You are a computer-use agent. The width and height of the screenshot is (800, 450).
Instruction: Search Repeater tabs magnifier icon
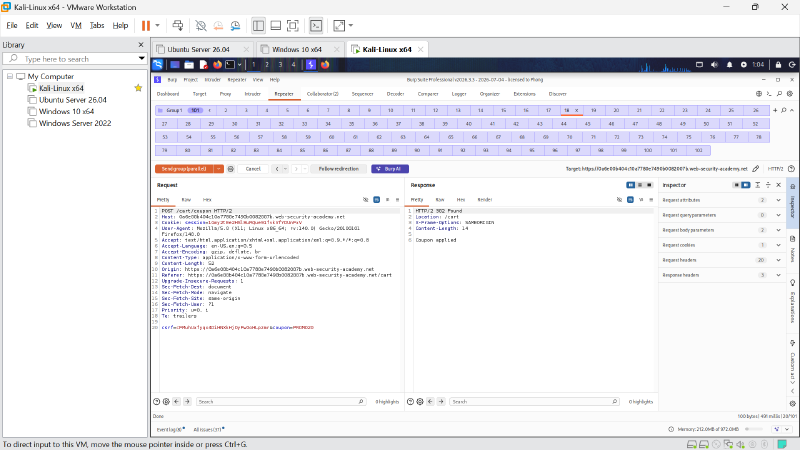pos(784,110)
